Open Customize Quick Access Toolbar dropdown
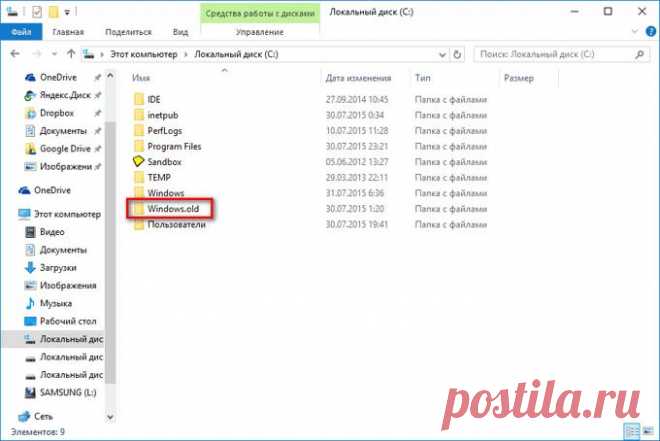This screenshot has width=660, height=441. (67, 13)
